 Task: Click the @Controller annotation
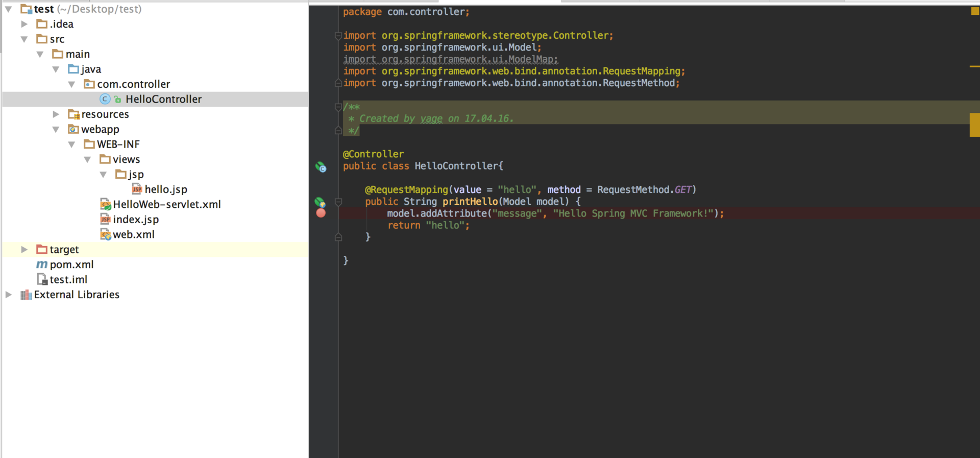[x=373, y=154]
